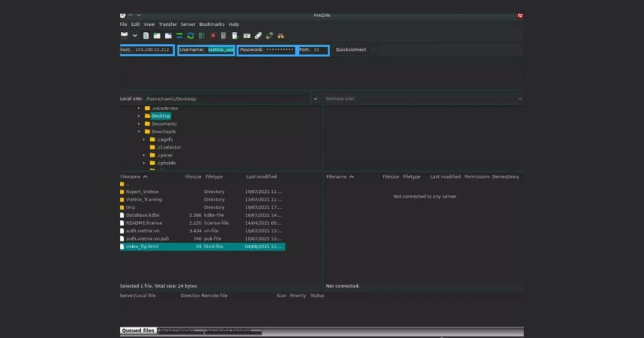Image resolution: width=644 pixels, height=338 pixels.
Task: Open the View menu
Action: pyautogui.click(x=148, y=25)
